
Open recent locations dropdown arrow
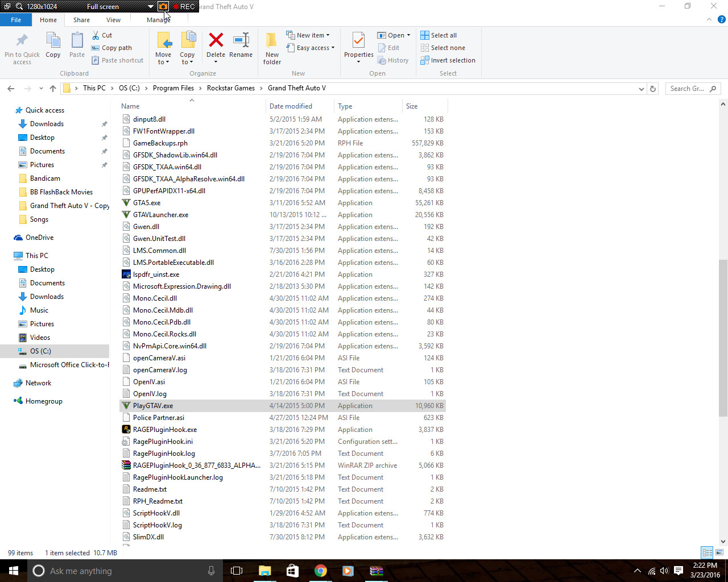(41, 89)
